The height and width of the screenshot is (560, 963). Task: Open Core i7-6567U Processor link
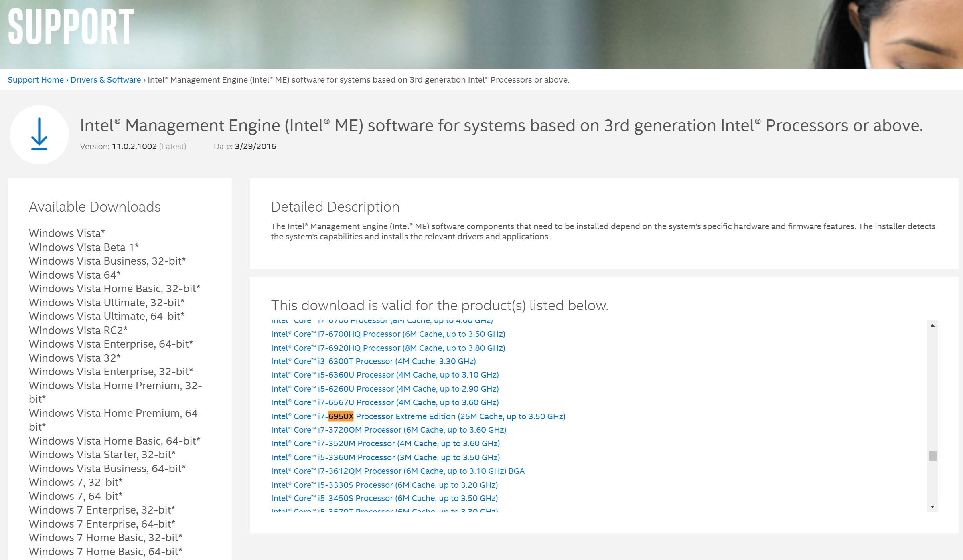(385, 402)
